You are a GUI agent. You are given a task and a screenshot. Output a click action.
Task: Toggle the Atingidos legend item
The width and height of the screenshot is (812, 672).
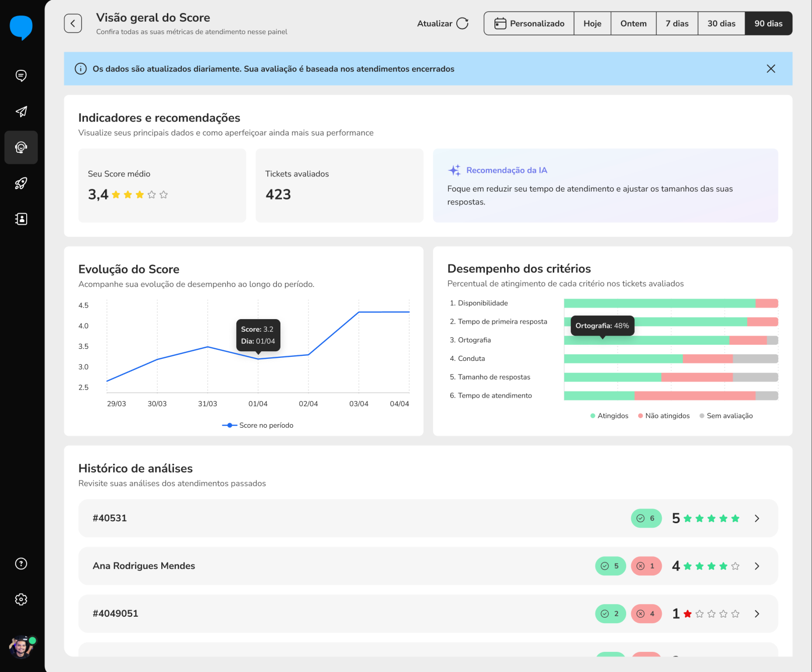coord(609,416)
